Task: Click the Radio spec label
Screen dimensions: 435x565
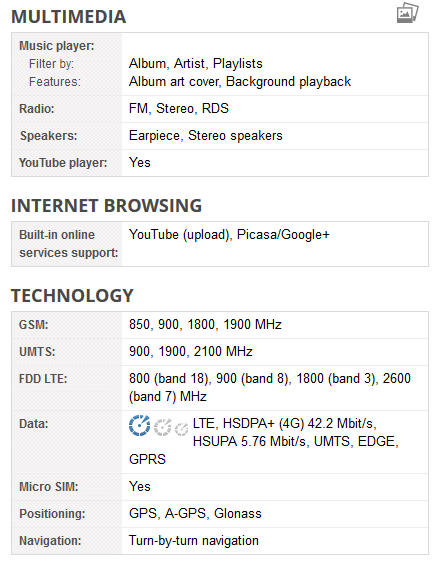Action: tap(37, 108)
